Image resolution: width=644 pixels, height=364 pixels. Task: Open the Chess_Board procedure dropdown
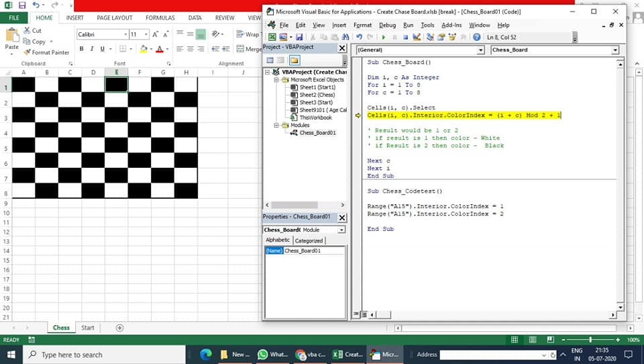tap(615, 50)
